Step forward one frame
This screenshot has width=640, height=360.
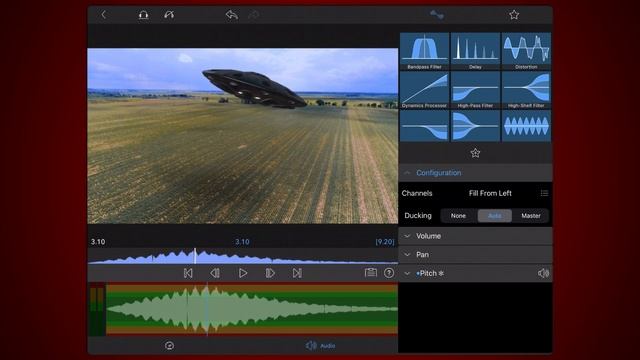(270, 273)
